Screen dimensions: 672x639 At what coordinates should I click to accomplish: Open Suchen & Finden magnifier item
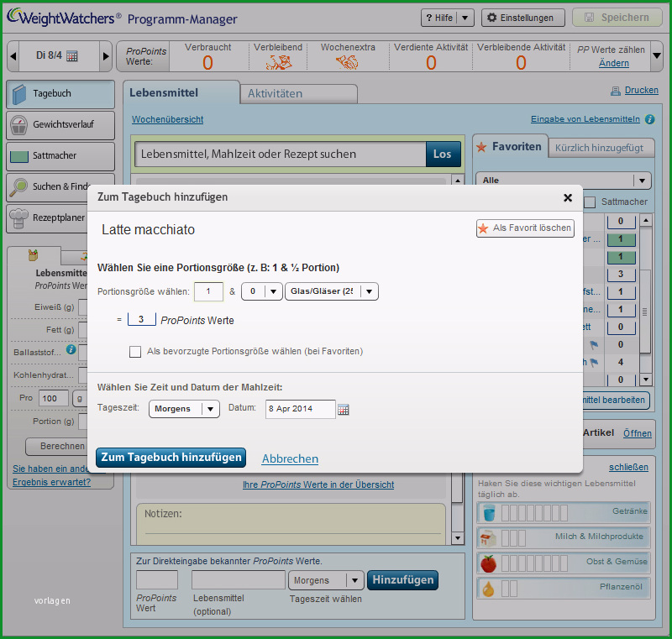60,186
